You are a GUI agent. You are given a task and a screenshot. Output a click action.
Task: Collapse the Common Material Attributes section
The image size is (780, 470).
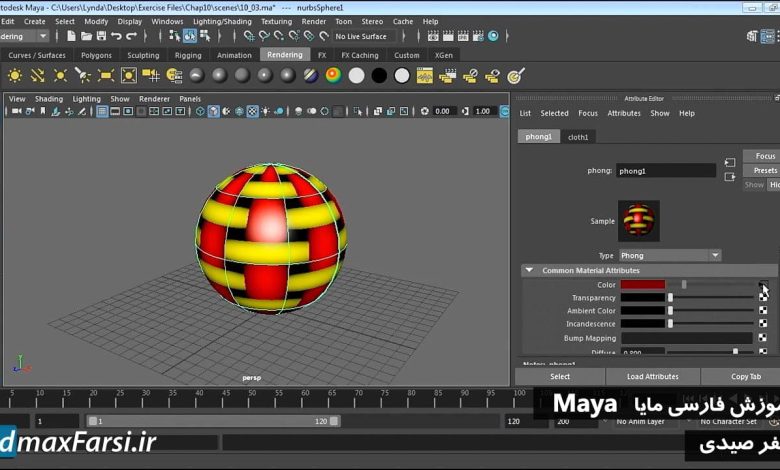pyautogui.click(x=528, y=270)
